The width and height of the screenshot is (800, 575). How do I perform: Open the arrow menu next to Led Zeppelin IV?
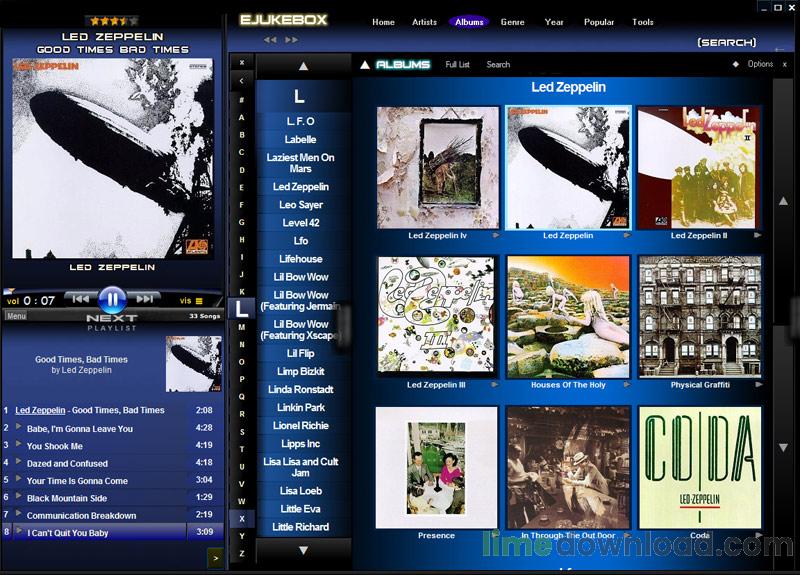(496, 235)
